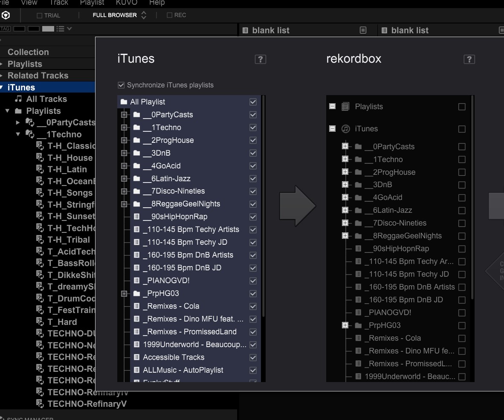Click __90sHipHopnRap playlist icon in rekordbox list
504x420 pixels.
point(359,249)
